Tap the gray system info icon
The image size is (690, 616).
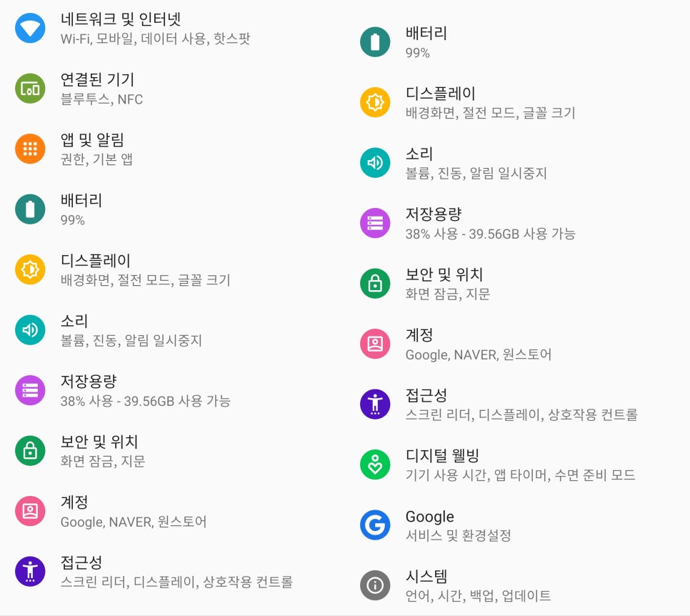[375, 585]
